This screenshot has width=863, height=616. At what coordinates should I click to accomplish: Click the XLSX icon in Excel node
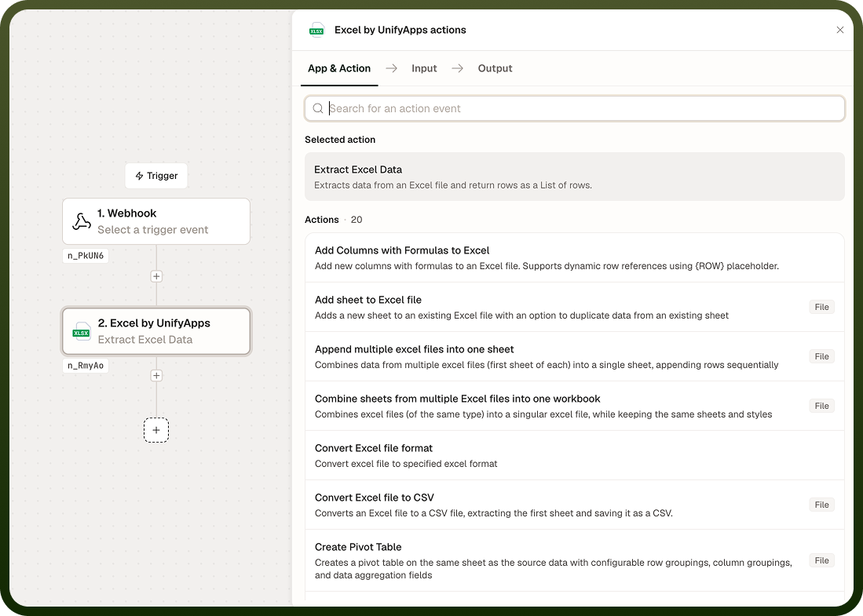click(82, 332)
